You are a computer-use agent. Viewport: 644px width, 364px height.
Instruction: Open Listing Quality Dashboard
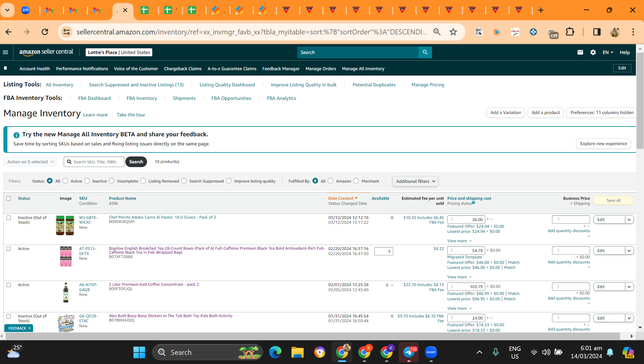pos(227,85)
